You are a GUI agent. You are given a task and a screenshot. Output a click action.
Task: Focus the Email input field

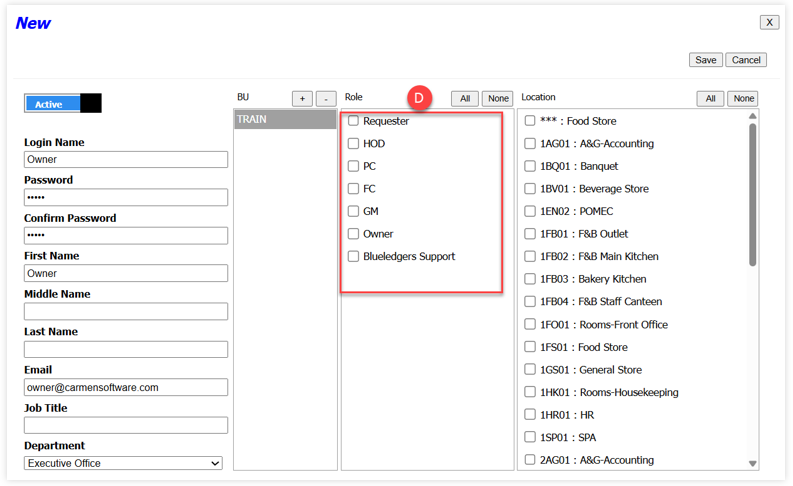(126, 387)
